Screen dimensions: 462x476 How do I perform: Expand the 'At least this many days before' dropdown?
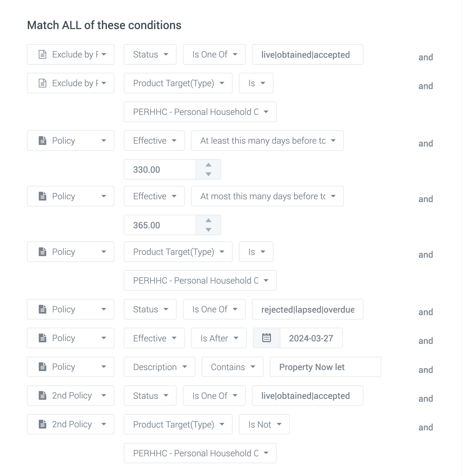click(267, 141)
